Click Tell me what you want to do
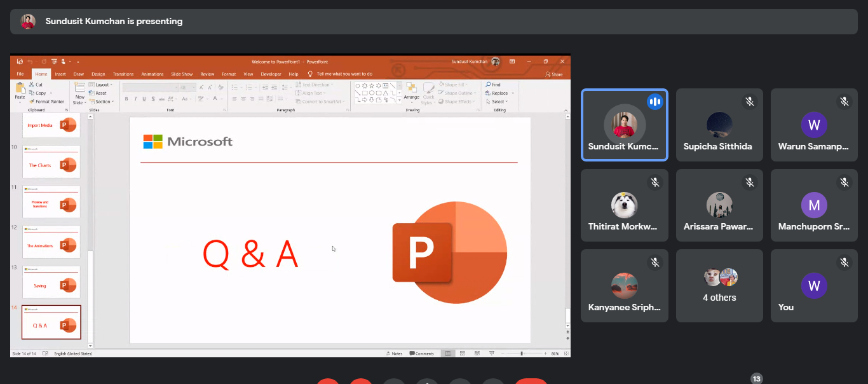868x384 pixels. (344, 74)
